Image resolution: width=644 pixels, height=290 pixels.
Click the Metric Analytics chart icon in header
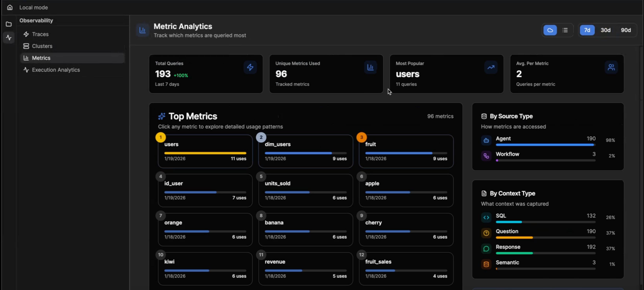pos(142,30)
